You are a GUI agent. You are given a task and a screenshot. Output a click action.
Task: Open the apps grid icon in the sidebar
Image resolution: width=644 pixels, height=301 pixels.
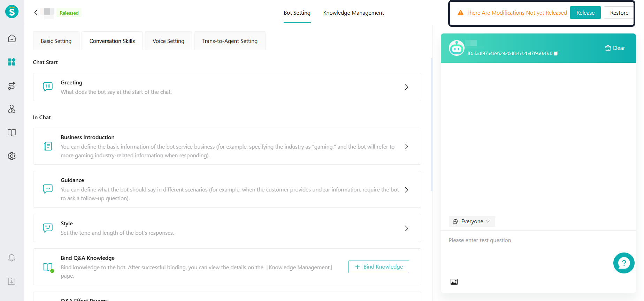coord(12,62)
